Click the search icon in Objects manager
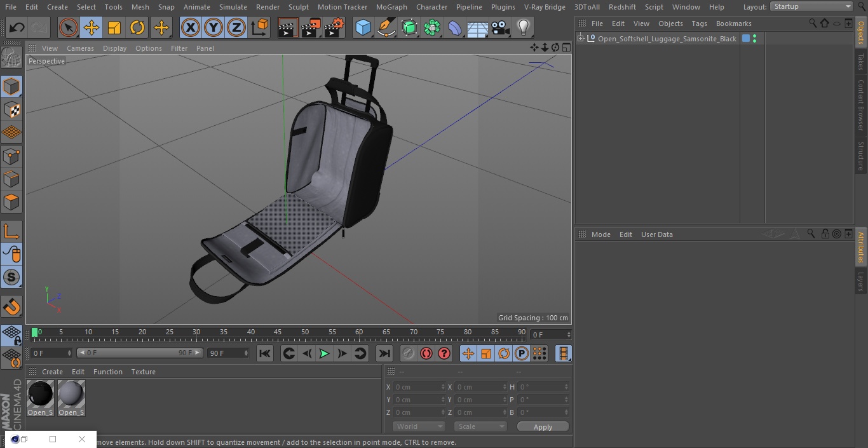The width and height of the screenshot is (868, 448). point(812,23)
